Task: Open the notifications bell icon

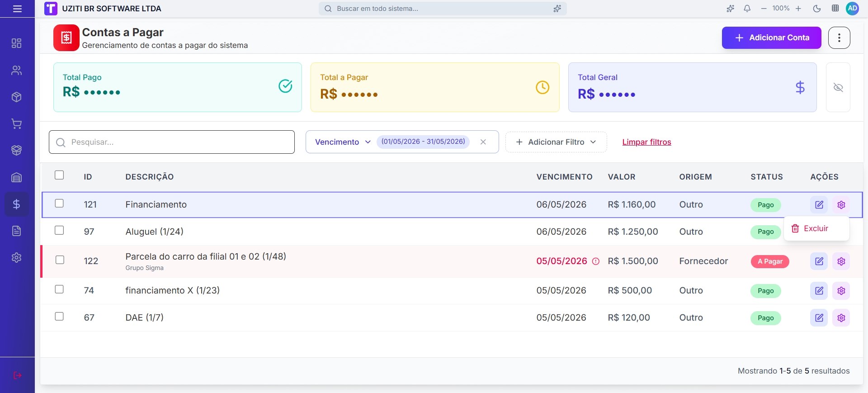Action: pos(747,9)
